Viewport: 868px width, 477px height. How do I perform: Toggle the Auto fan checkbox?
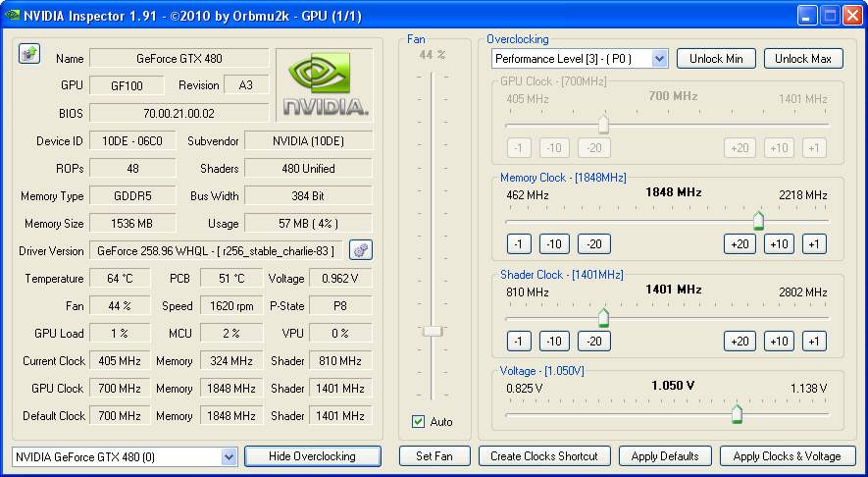click(x=419, y=422)
